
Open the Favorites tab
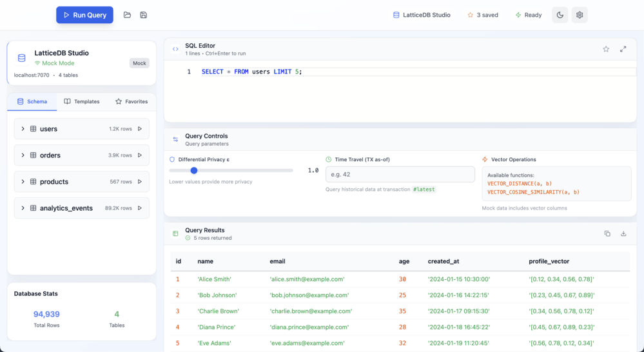[132, 101]
